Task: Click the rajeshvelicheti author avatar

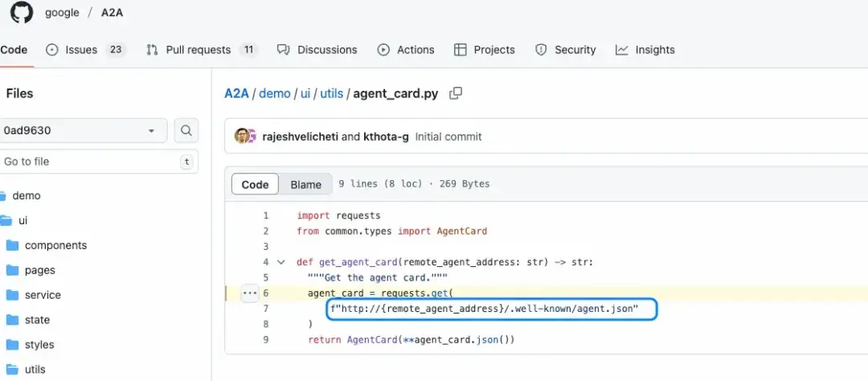Action: click(x=242, y=137)
